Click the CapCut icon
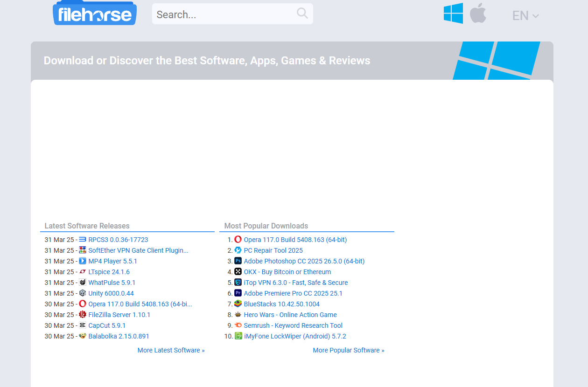This screenshot has height=387, width=588. pos(83,325)
